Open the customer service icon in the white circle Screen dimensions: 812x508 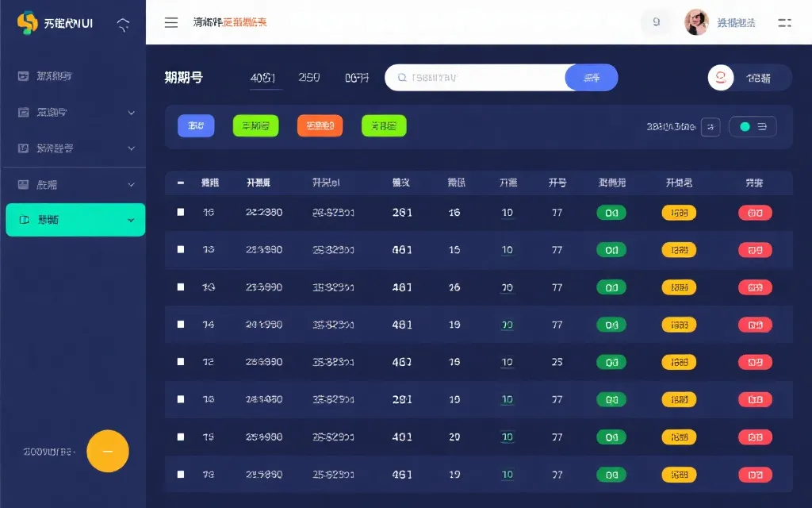[x=722, y=77]
